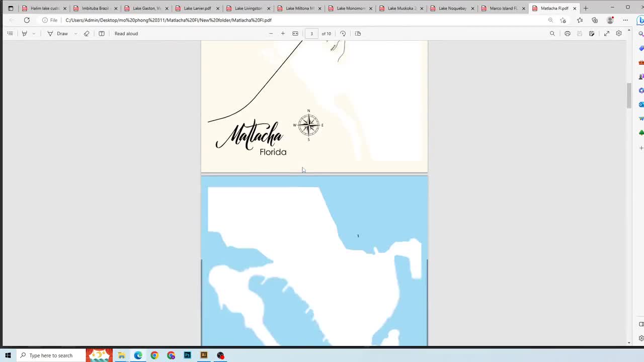644x362 pixels.
Task: Open the document table of contents
Action: click(10, 33)
